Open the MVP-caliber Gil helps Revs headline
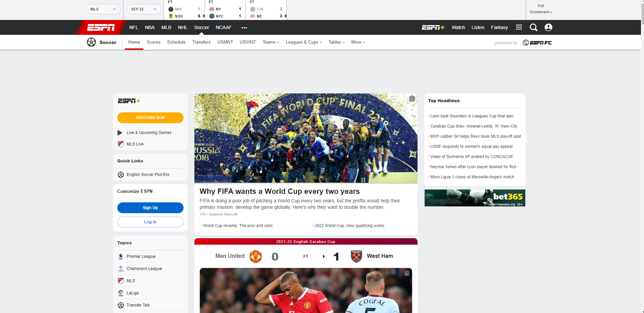The width and height of the screenshot is (644, 313). [476, 136]
